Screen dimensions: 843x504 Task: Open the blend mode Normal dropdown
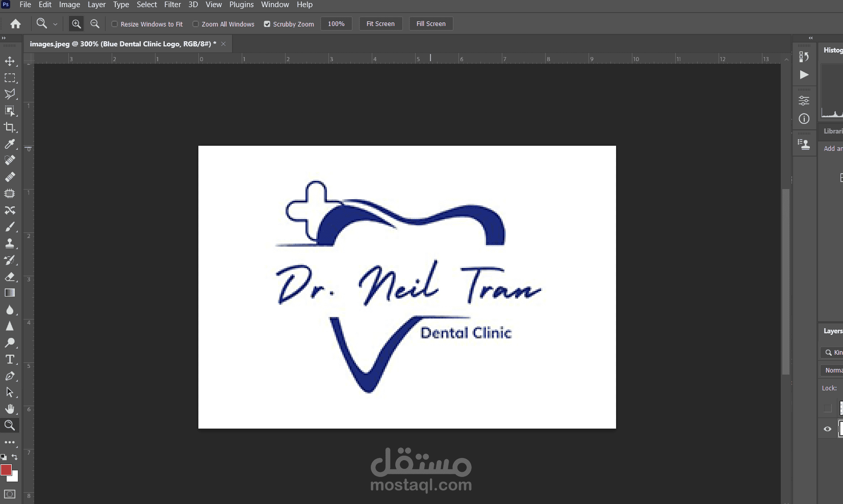pos(833,370)
